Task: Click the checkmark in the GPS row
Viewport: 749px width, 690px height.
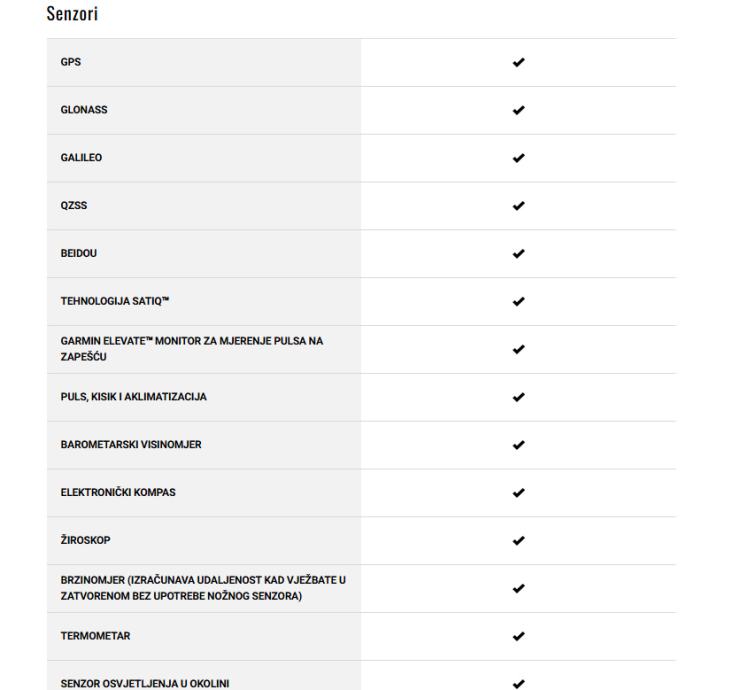Action: click(518, 62)
